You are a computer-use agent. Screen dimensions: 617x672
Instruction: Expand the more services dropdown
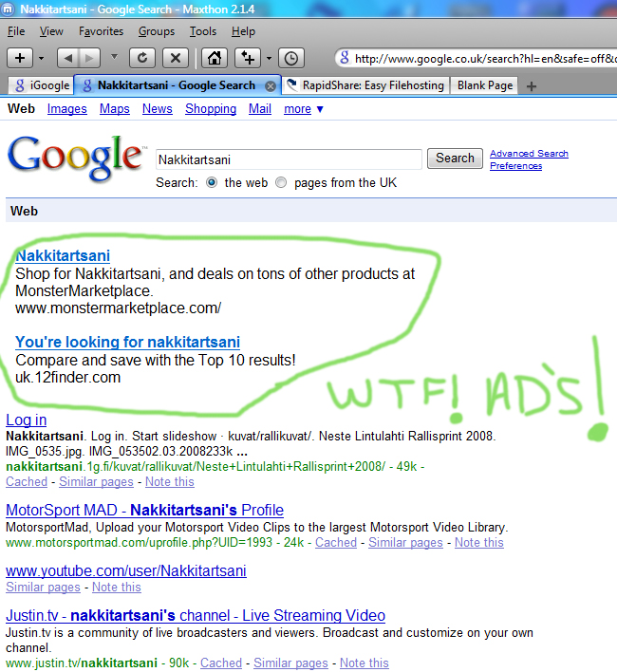pos(304,109)
